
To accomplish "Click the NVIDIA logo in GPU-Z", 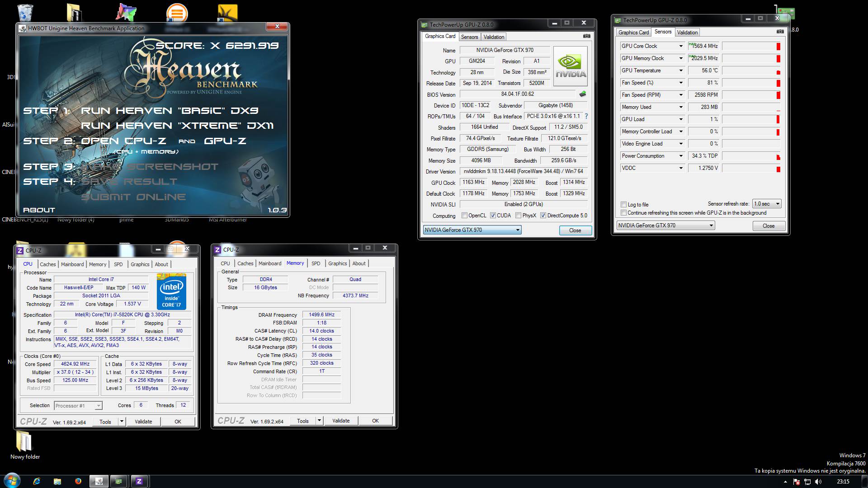I will (x=571, y=66).
